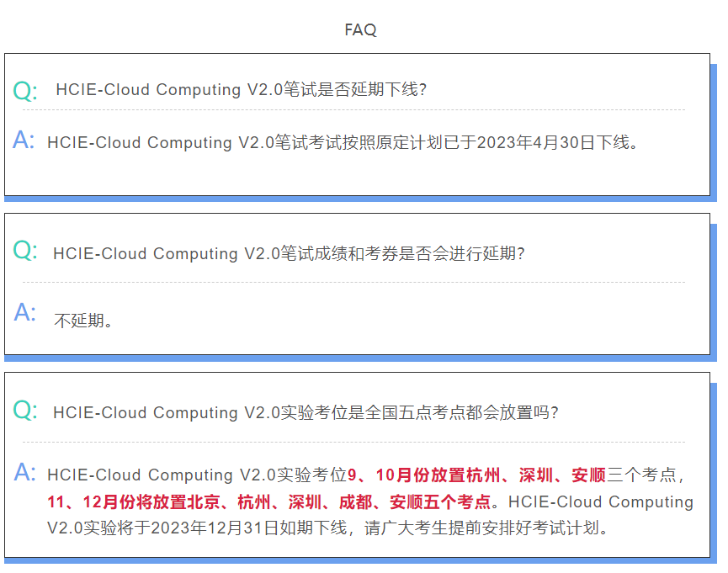Viewport: 728px width, 573px height.
Task: Click the first blue A: marker
Action: click(x=24, y=140)
